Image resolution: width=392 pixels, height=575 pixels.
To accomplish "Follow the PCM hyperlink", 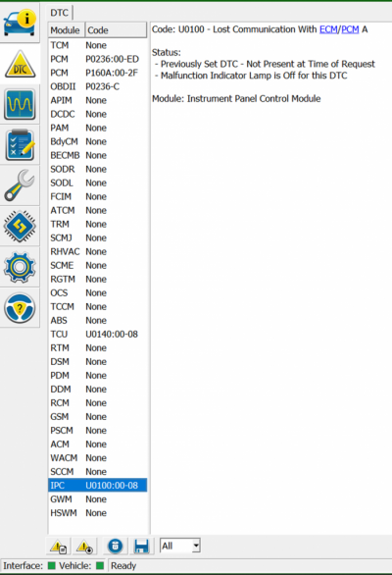I will click(x=350, y=29).
